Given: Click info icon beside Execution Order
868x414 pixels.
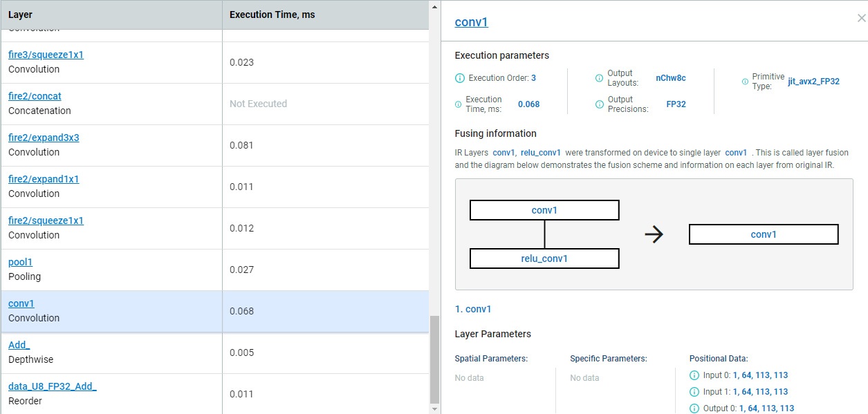Looking at the screenshot, I should [460, 78].
